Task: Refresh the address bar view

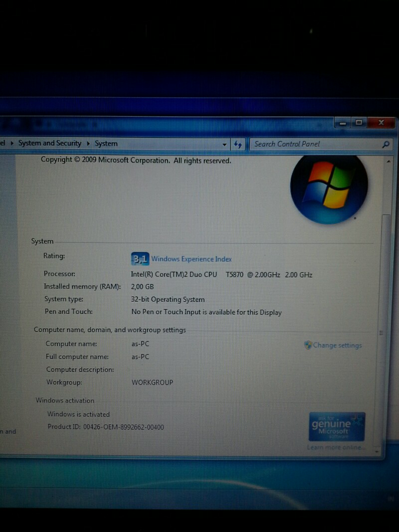Action: [x=238, y=144]
